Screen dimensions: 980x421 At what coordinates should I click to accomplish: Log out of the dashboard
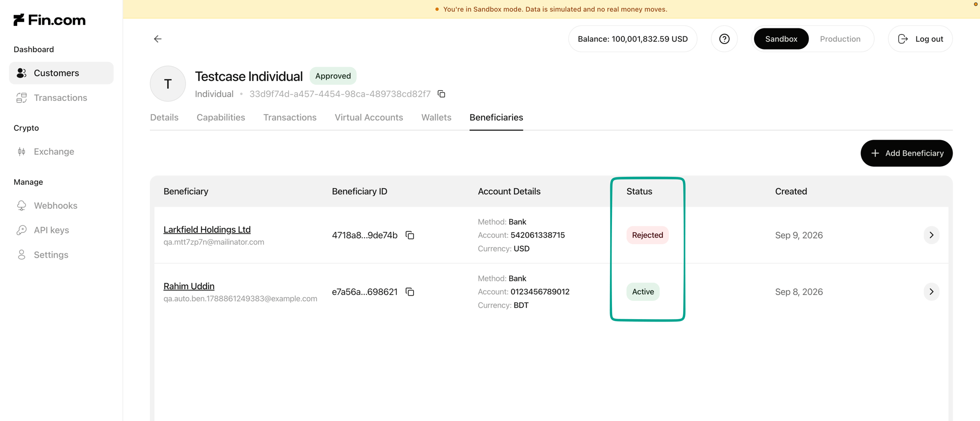pyautogui.click(x=920, y=39)
